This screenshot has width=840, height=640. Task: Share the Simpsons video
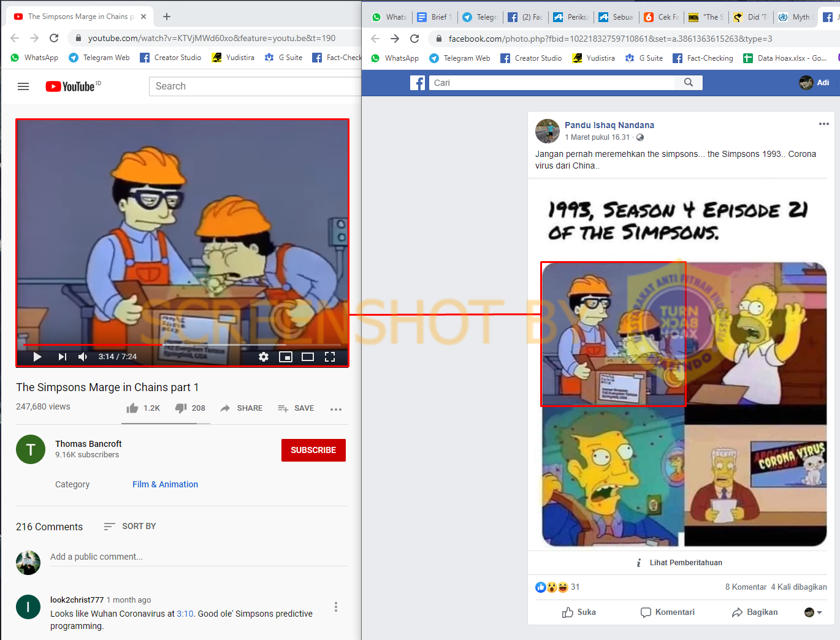click(x=242, y=408)
